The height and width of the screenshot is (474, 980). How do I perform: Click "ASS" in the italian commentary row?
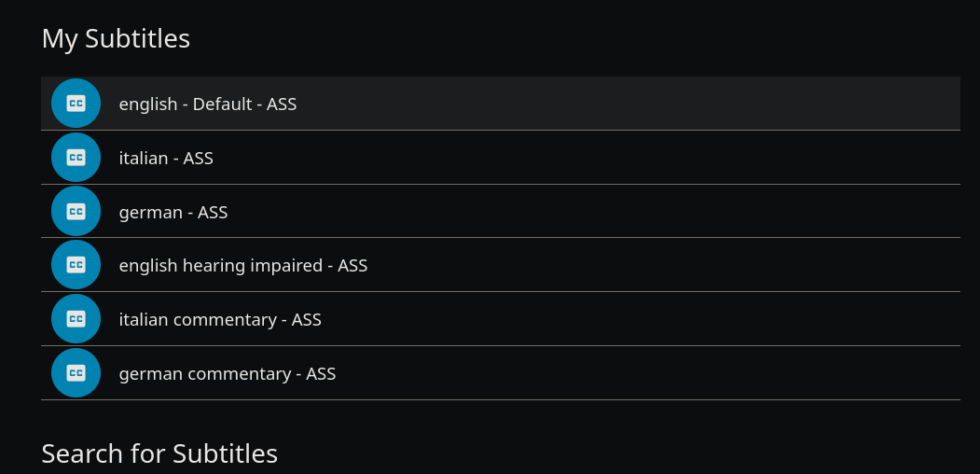pos(307,320)
